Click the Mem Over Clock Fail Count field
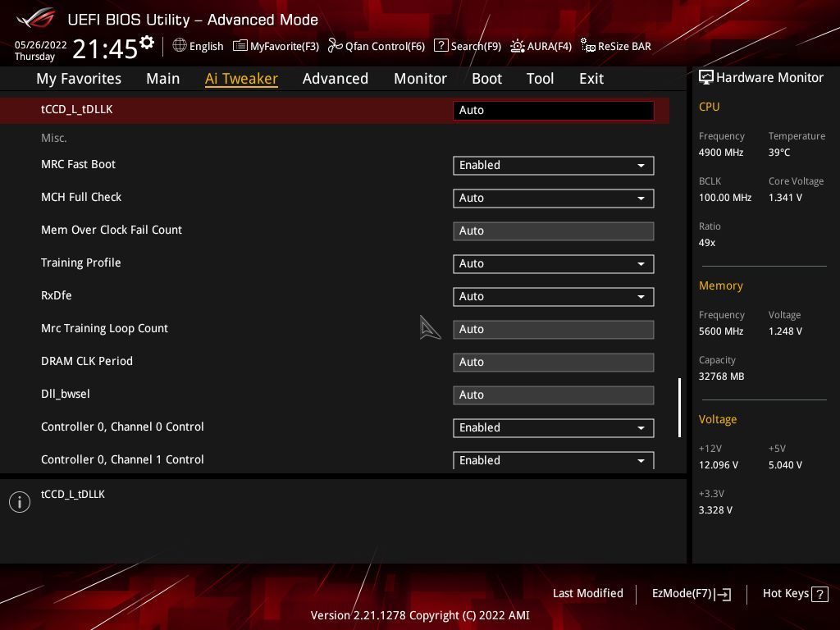 [554, 231]
